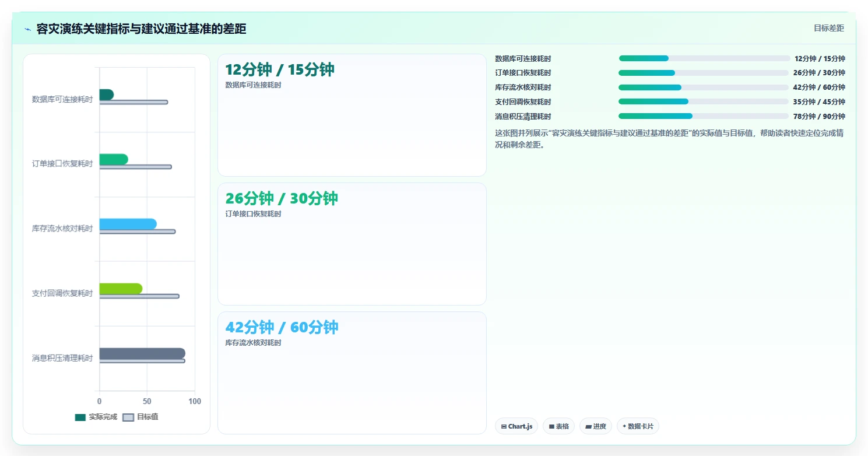Click the 订单接口恢复耗时 chart axis label
The width and height of the screenshot is (868, 456).
[x=62, y=164]
